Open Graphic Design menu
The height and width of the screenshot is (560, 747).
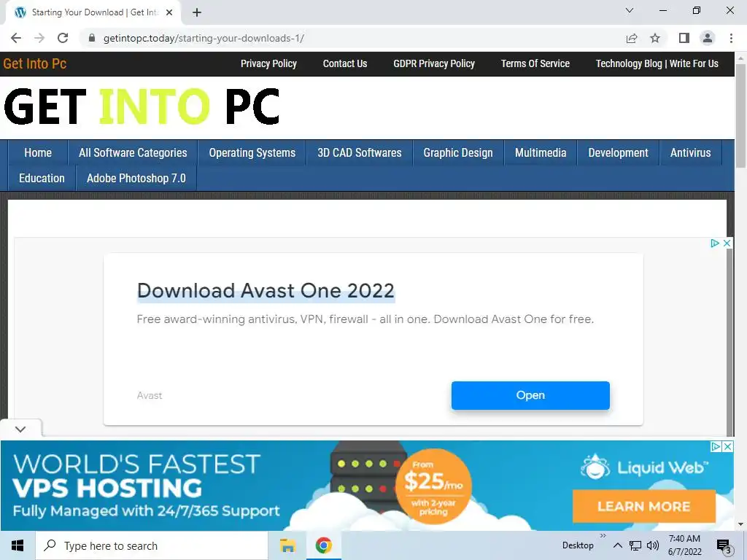[458, 153]
